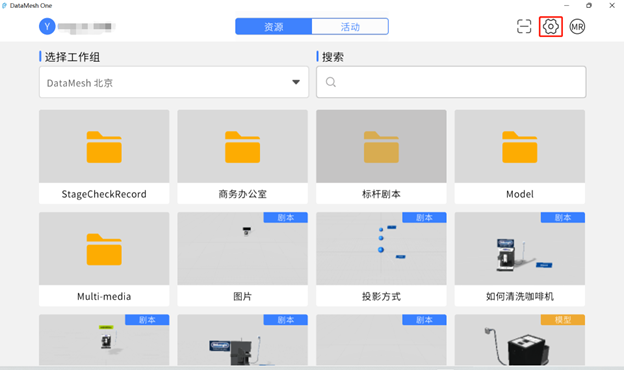The width and height of the screenshot is (624, 370).
Task: Switch to the 资源 tab
Action: (x=273, y=27)
